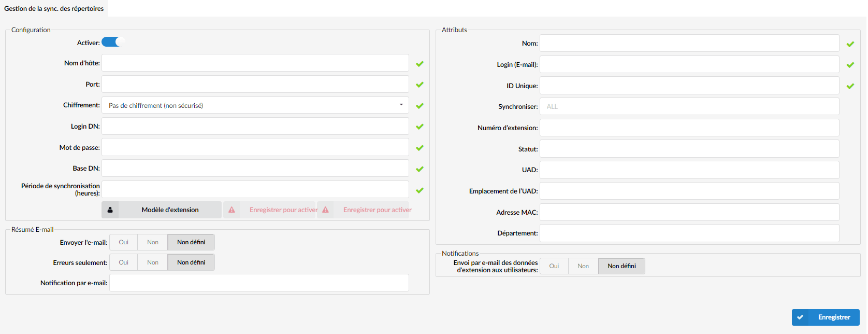Click the Notifications section label
868x334 pixels.
(460, 253)
